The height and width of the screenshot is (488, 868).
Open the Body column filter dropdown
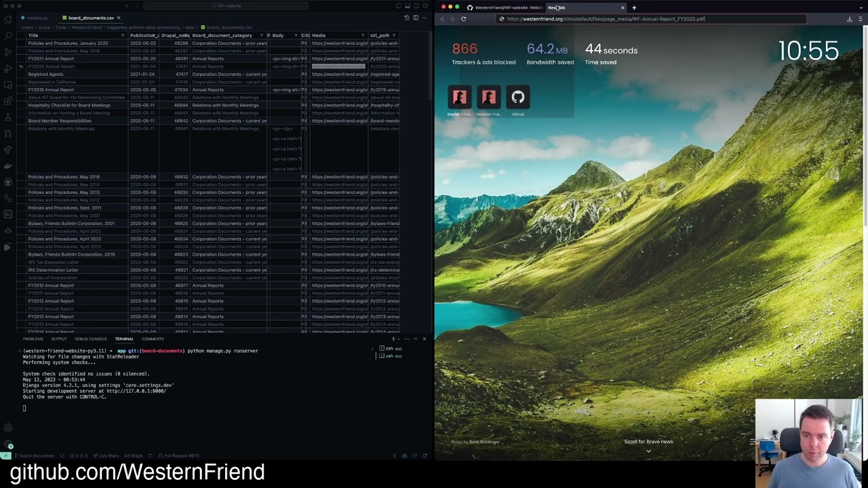click(x=297, y=35)
